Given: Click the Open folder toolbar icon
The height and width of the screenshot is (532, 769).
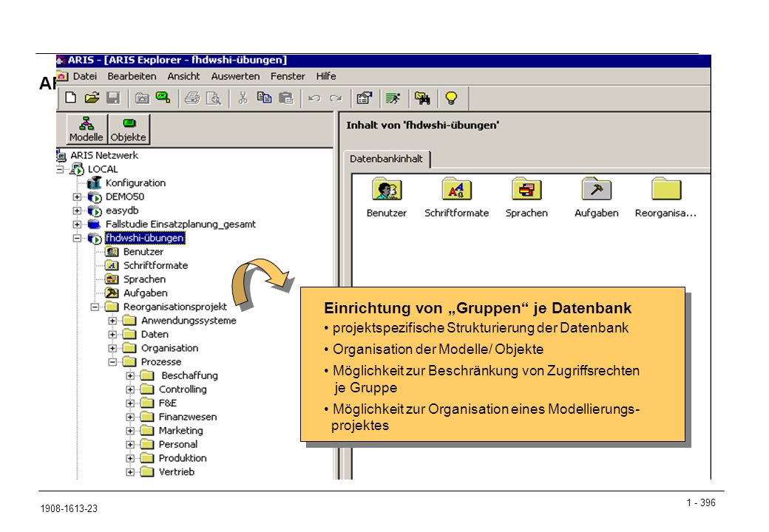Looking at the screenshot, I should (x=92, y=98).
